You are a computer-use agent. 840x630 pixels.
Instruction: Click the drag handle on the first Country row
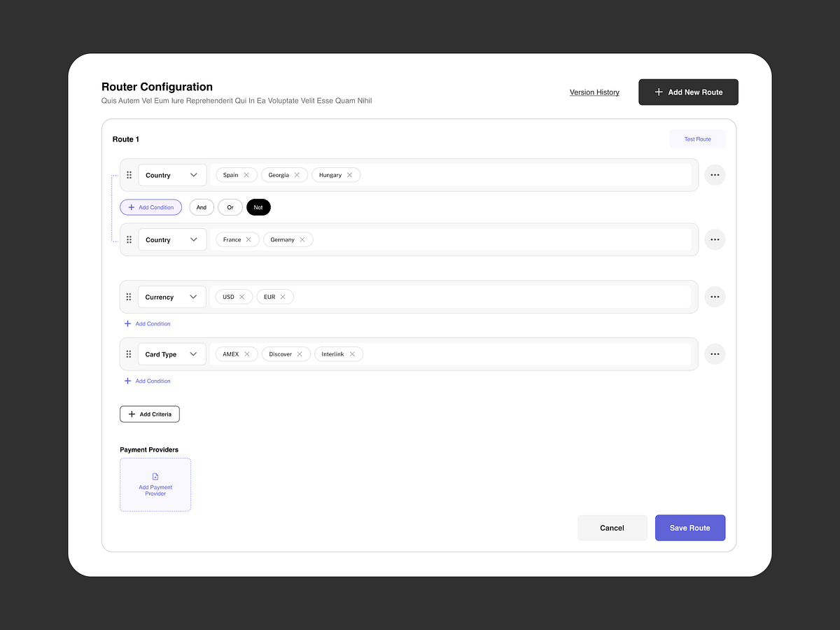[129, 174]
